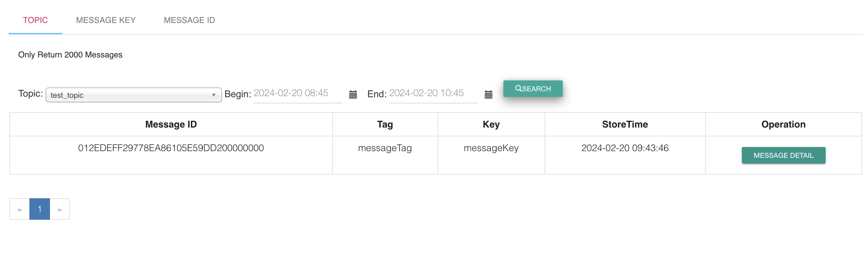Select the TOPIC tab
The image size is (868, 271).
(x=35, y=20)
